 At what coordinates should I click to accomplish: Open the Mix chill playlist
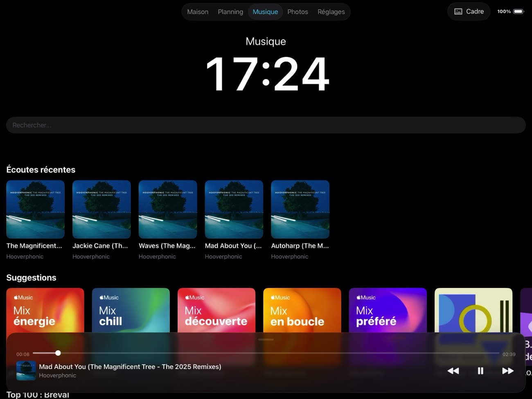tap(131, 310)
